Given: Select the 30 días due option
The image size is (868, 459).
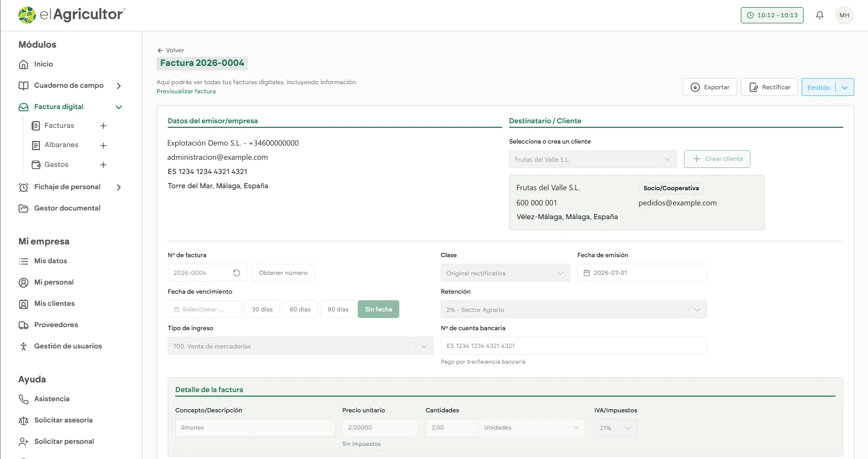Looking at the screenshot, I should point(262,309).
